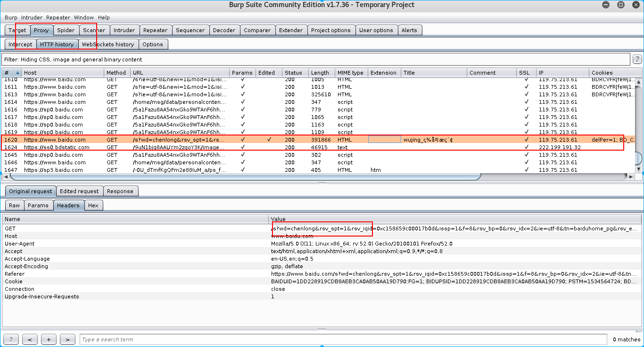The height and width of the screenshot is (347, 644).
Task: Open the Help menu
Action: tap(104, 17)
